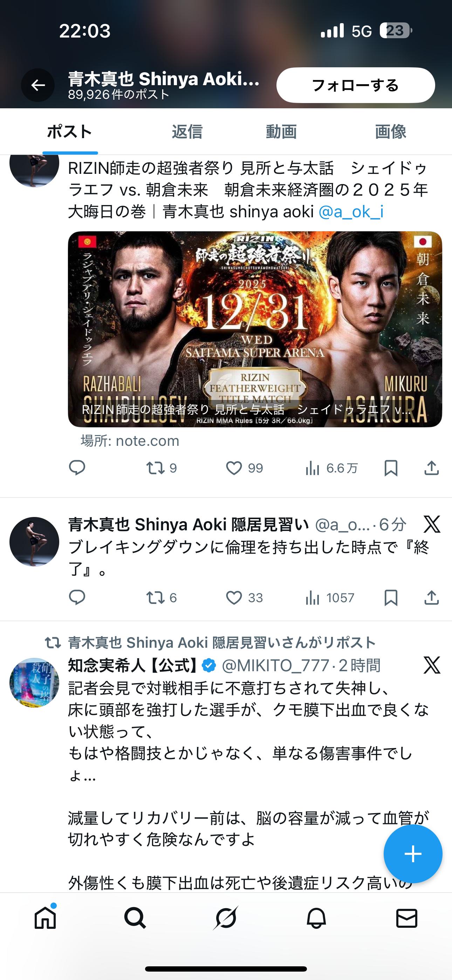The image size is (452, 980).
Task: Repost the RIZIN post with 9 reposts
Action: [162, 468]
